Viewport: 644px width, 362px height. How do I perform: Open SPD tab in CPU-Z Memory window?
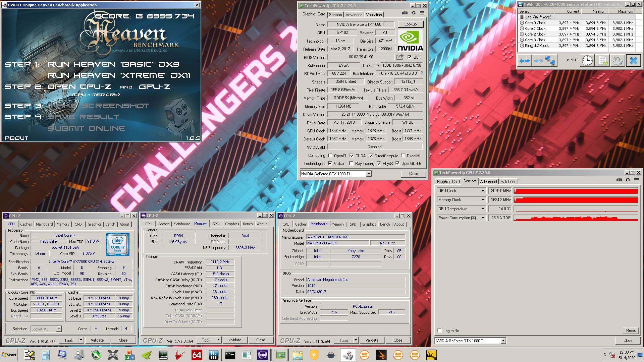216,224
